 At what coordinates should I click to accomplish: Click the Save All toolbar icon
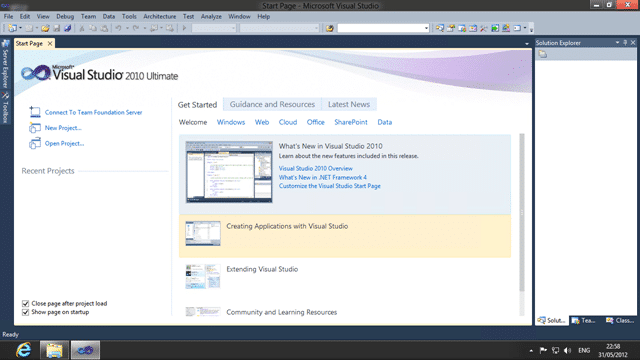click(68, 28)
